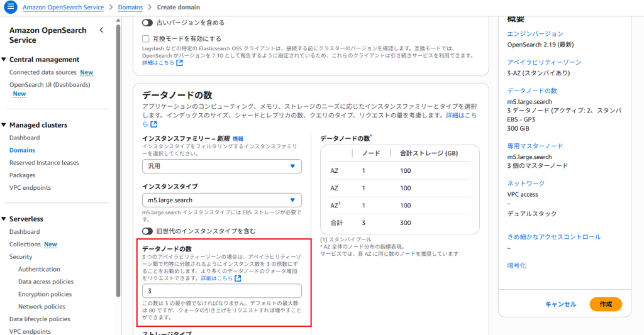Select Domains in the sidebar

(22, 150)
